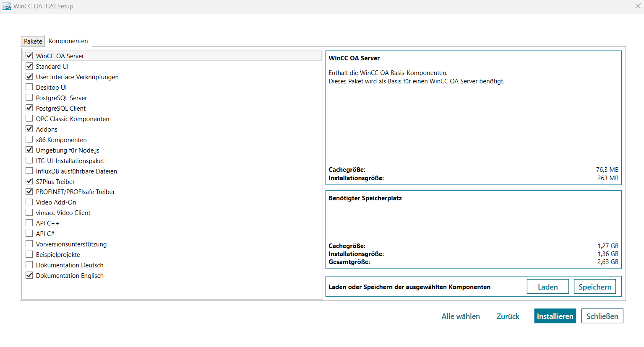
Task: Click the 1,36 GB Installationsgröße value
Action: 608,254
